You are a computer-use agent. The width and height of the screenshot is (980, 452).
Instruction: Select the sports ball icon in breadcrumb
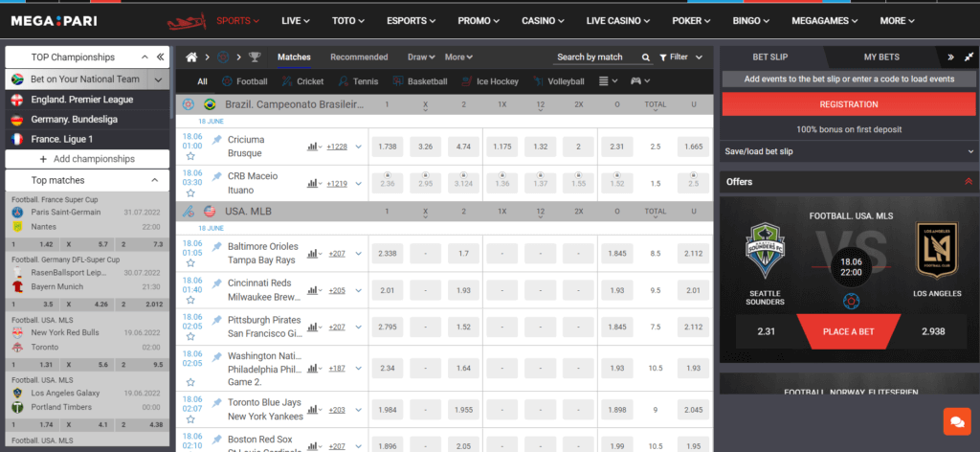(223, 56)
